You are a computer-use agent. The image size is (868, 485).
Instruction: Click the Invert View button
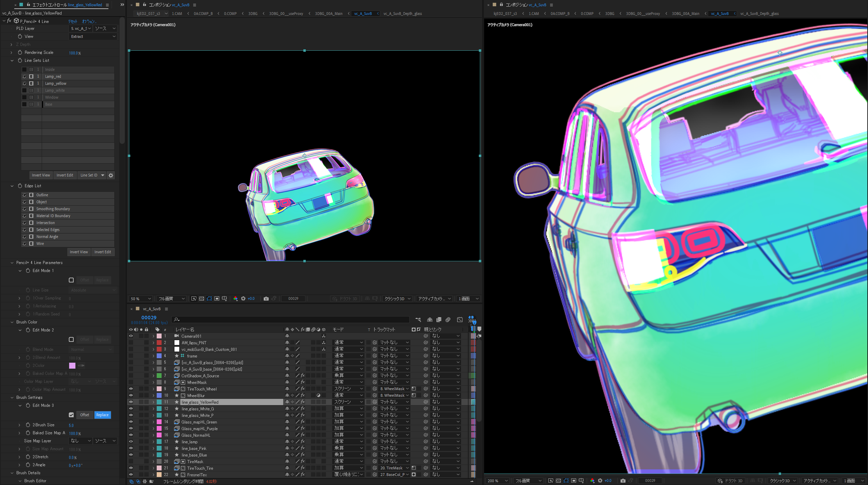pyautogui.click(x=41, y=175)
